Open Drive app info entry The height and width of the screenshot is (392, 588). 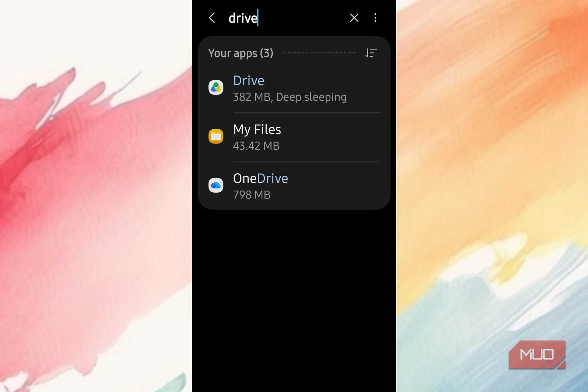click(x=294, y=88)
